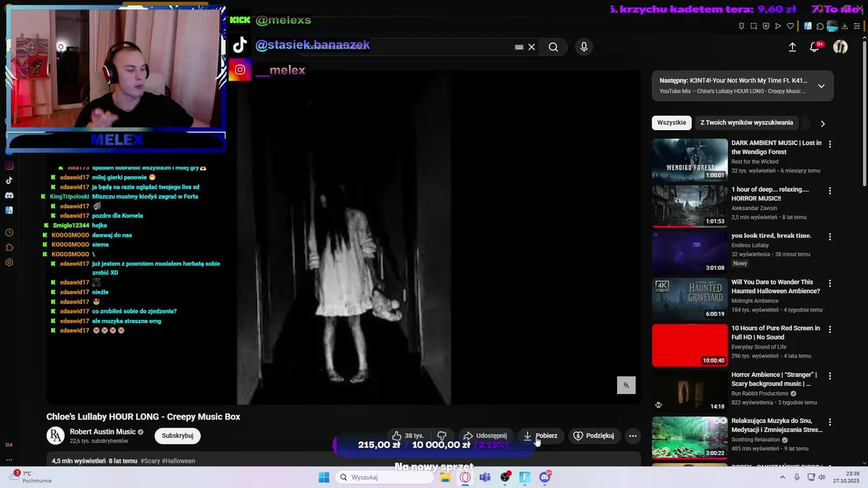
Task: Open Discord in the Opera GX sidebar
Action: [x=9, y=195]
